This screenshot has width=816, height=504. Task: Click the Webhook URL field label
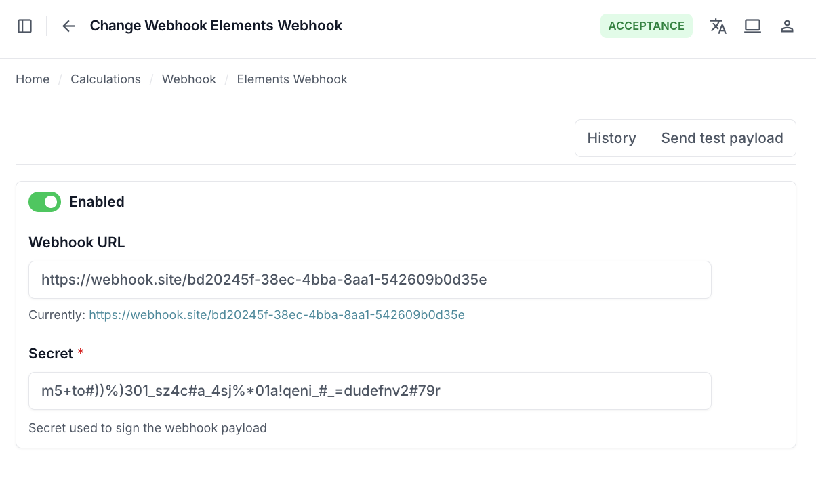click(x=77, y=242)
